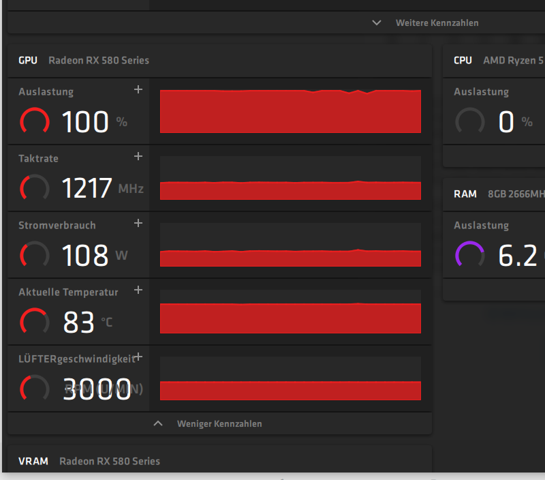
Task: Click the CPU section heading
Action: coord(463,60)
